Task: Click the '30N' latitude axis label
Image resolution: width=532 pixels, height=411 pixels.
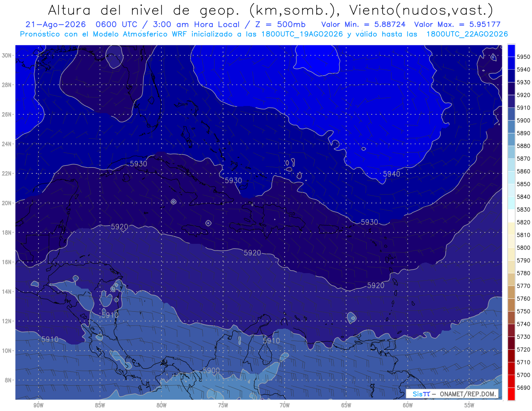Action: click(x=6, y=55)
